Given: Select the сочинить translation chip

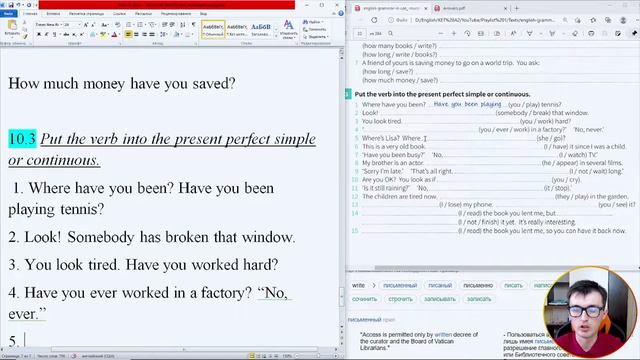Looking at the screenshot, I should coord(364,299).
